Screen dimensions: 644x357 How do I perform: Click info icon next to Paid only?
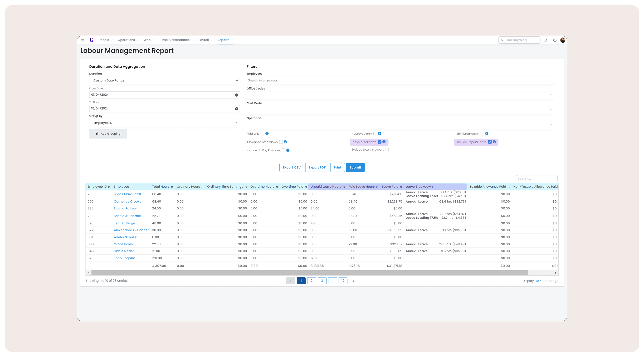point(267,134)
